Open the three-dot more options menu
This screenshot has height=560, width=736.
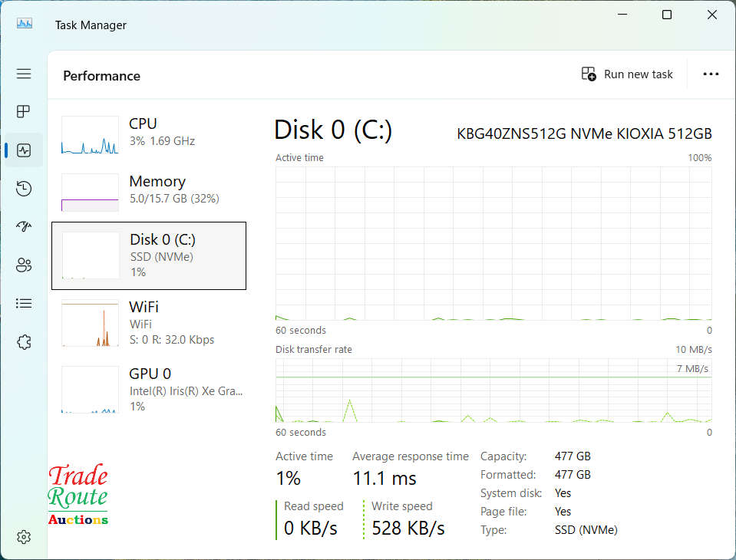(711, 74)
